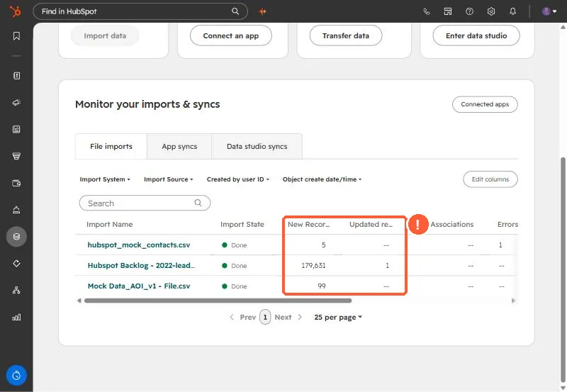Click the New Records column header
567x392 pixels.
coord(309,224)
